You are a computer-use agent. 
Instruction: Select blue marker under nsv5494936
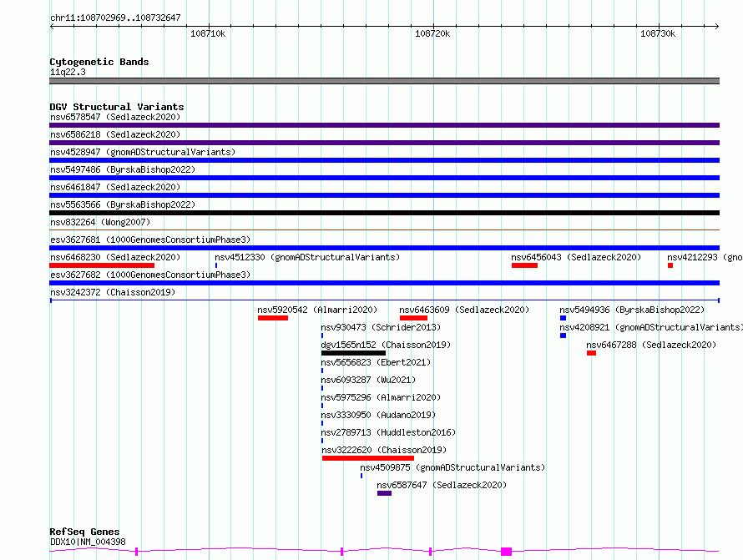click(x=563, y=318)
